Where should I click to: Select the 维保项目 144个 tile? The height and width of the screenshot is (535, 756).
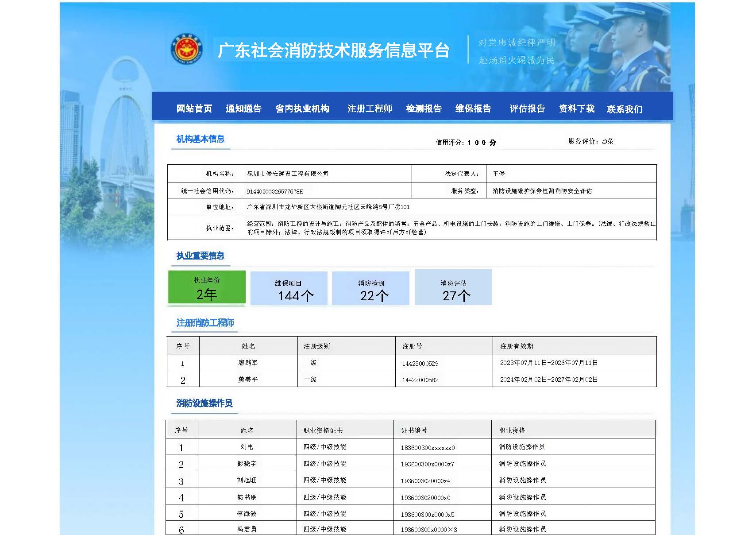point(289,288)
